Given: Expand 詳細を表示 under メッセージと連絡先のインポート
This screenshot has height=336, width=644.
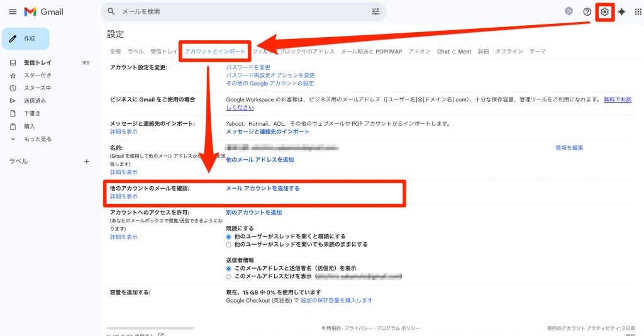Looking at the screenshot, I should click(x=123, y=132).
